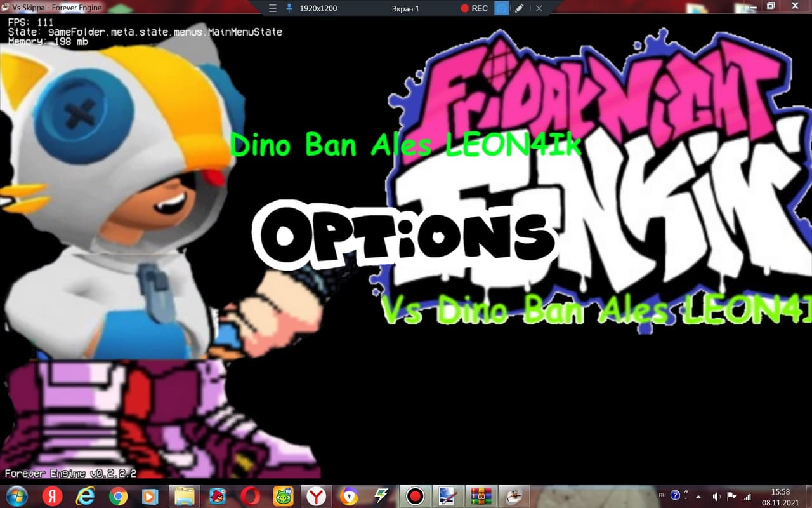Open the Opera browser icon
Screen dimensions: 812x508
(x=250, y=496)
